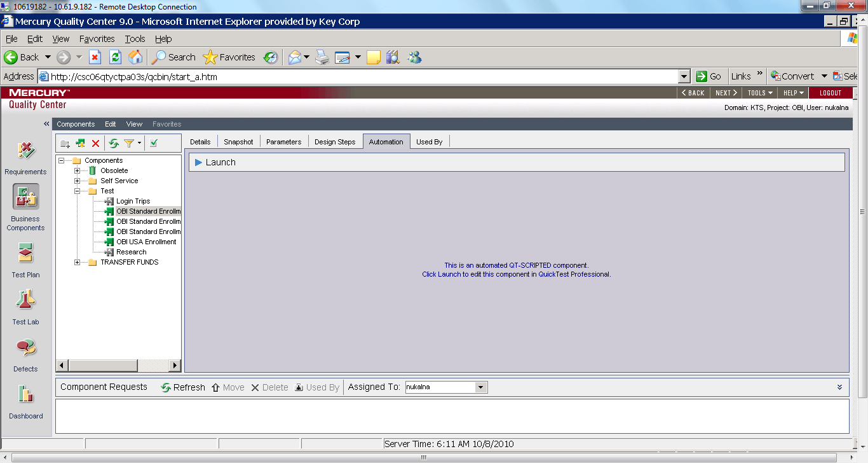
Task: Open the Dashboard module
Action: (25, 401)
